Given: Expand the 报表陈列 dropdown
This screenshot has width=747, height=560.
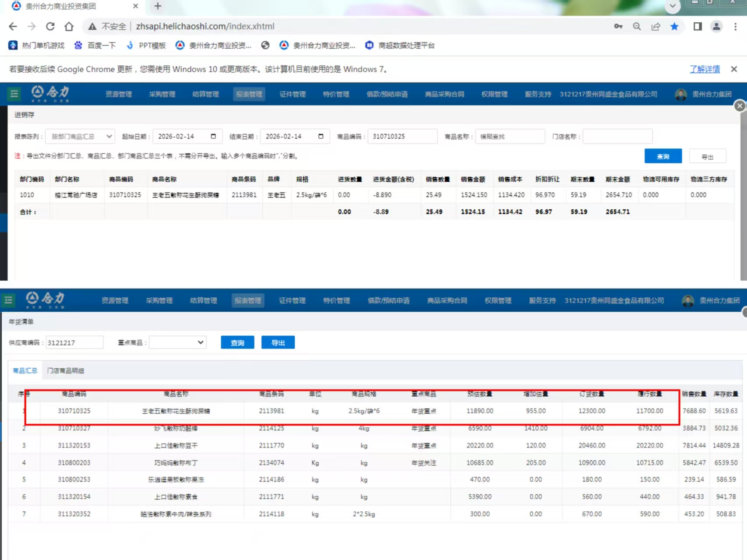Looking at the screenshot, I should [80, 137].
